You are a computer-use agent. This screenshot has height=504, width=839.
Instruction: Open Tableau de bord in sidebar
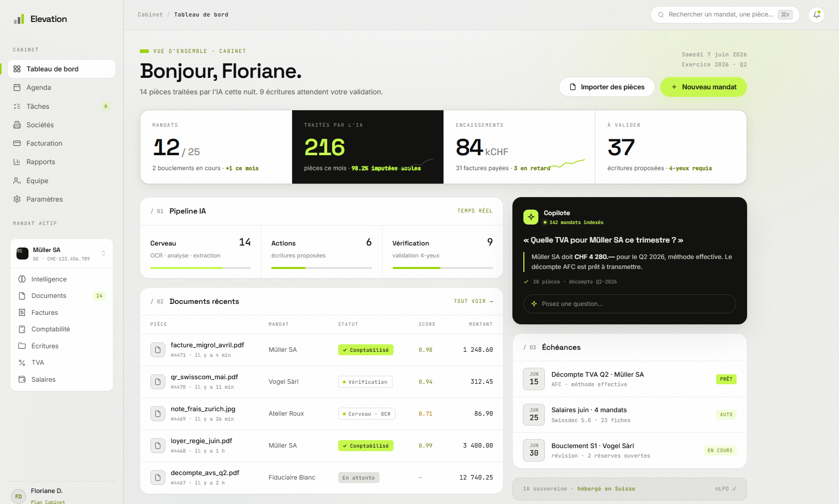tap(61, 69)
